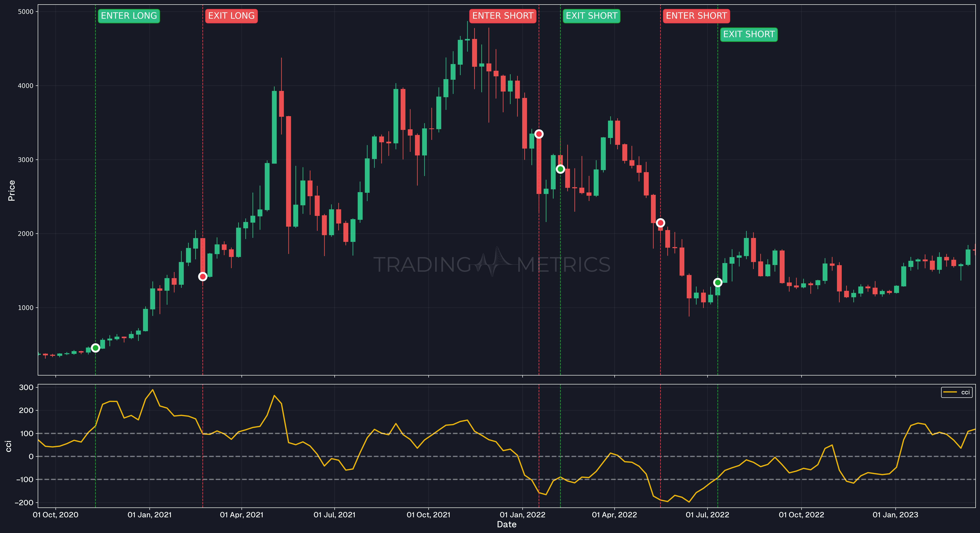This screenshot has height=533, width=980.
Task: Click the 01 Oct, 2021 date tick
Action: (x=428, y=515)
